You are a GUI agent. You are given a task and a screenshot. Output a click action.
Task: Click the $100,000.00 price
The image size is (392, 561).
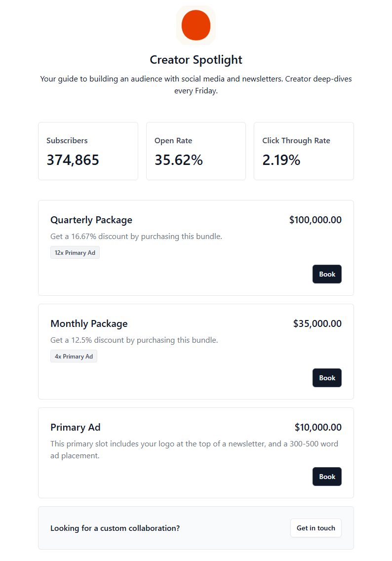pyautogui.click(x=315, y=220)
